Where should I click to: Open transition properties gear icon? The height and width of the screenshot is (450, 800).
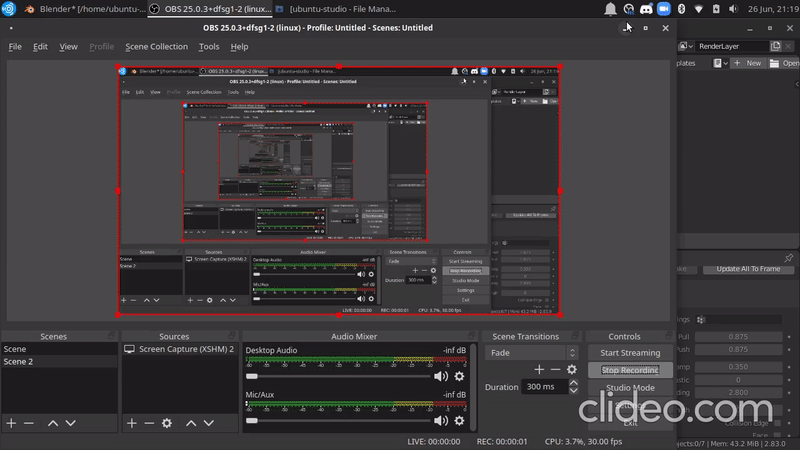(x=572, y=369)
